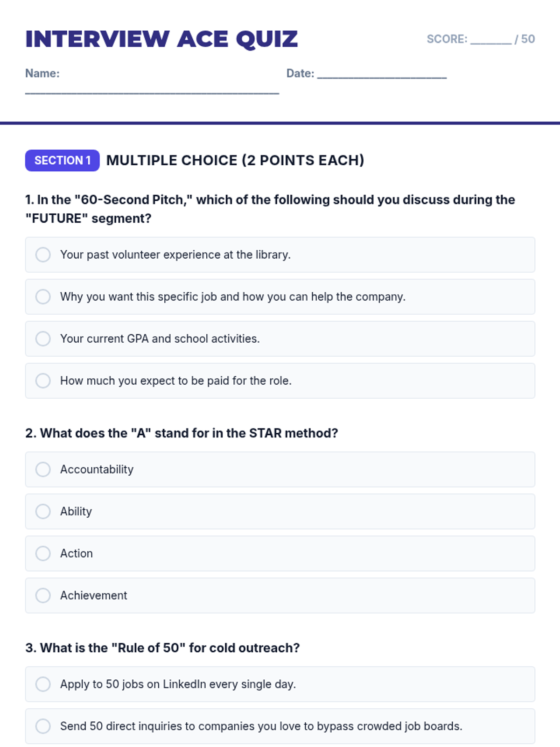Click question 3 text about Rule of 50

click(162, 648)
